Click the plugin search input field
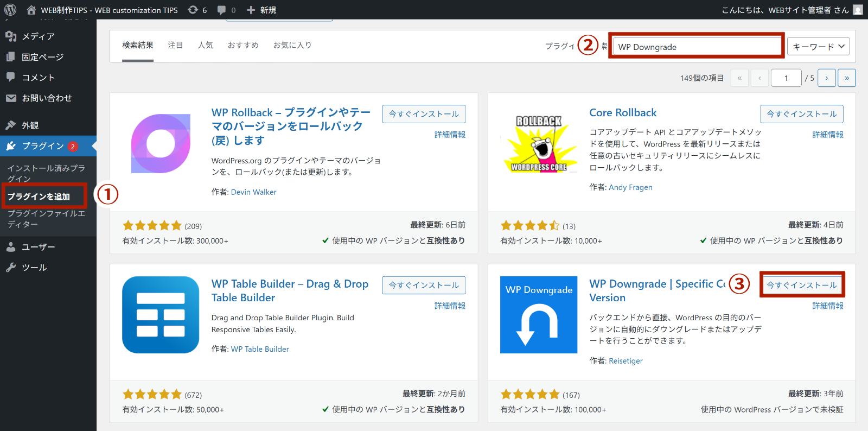 point(697,47)
